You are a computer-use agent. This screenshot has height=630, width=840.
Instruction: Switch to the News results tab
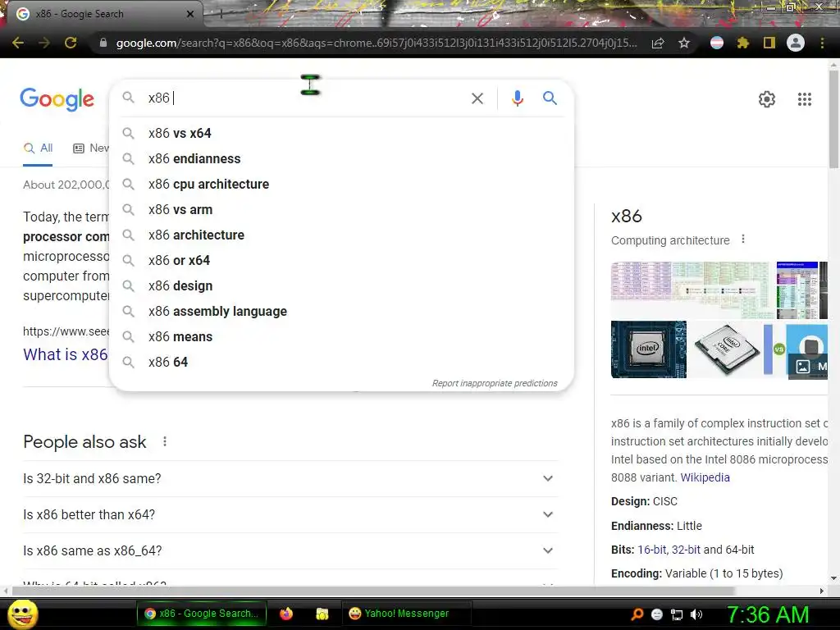[x=91, y=148]
